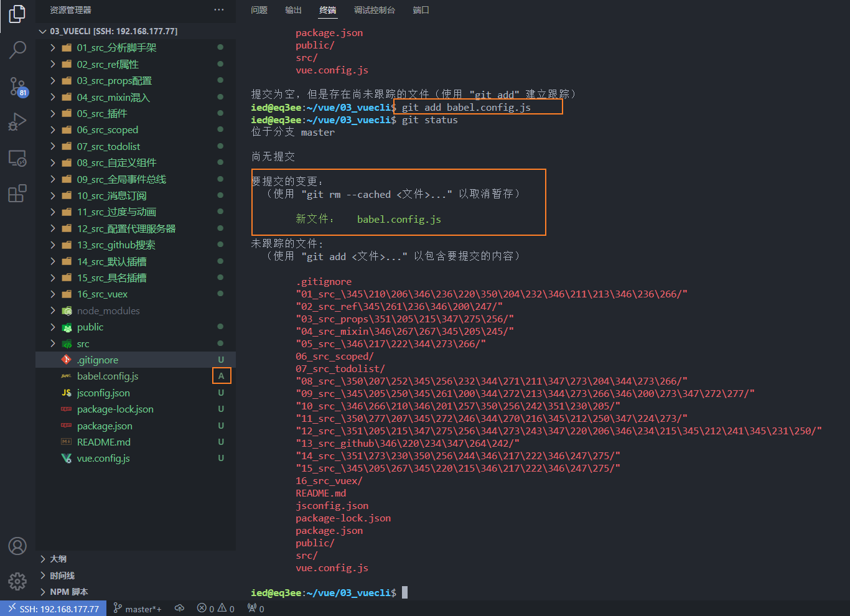Click the master*+ branch in status bar

click(x=138, y=609)
